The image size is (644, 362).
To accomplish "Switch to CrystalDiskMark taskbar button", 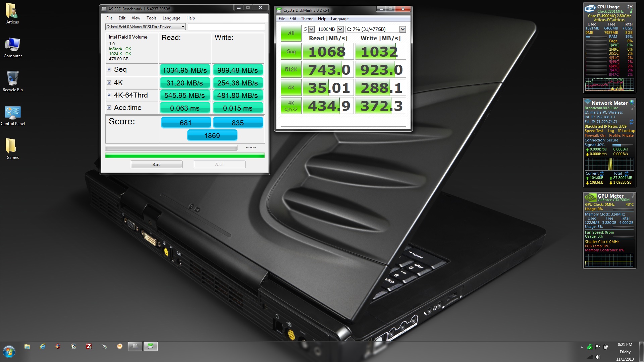I will click(x=151, y=347).
